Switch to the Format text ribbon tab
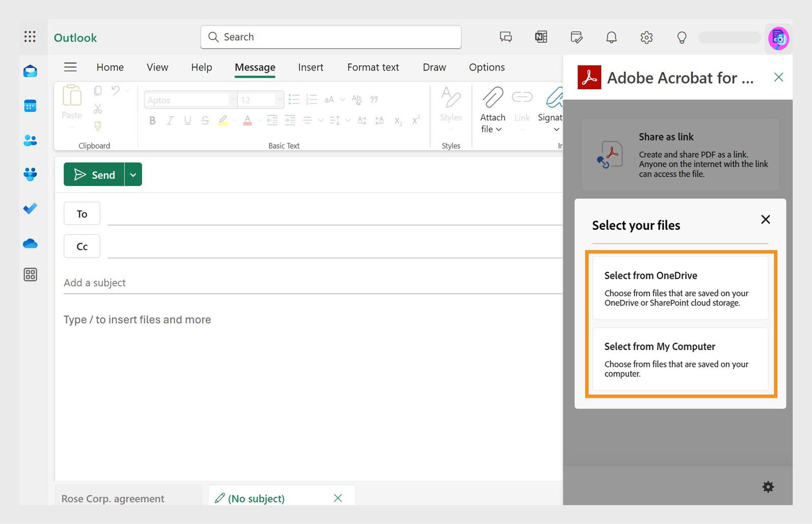 pyautogui.click(x=373, y=67)
